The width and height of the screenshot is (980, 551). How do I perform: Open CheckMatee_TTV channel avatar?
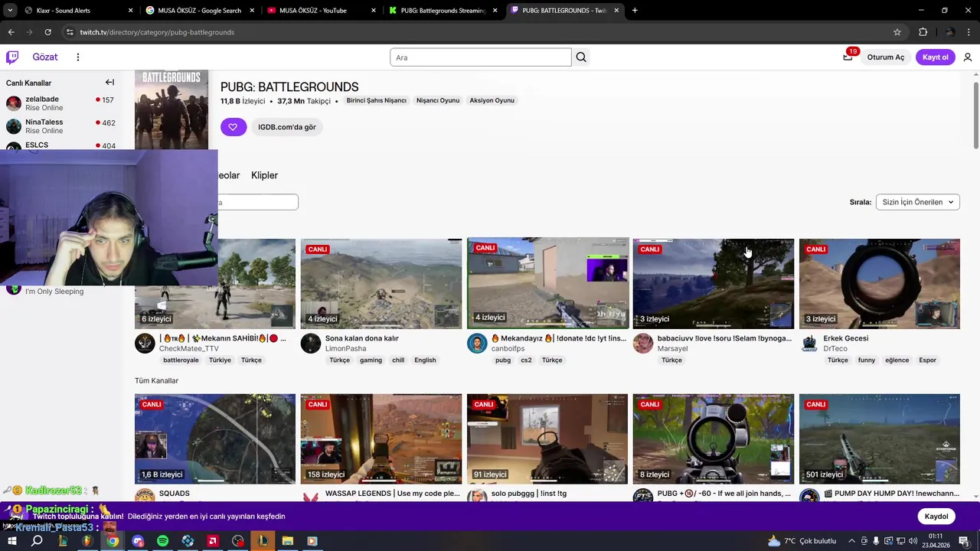click(145, 343)
